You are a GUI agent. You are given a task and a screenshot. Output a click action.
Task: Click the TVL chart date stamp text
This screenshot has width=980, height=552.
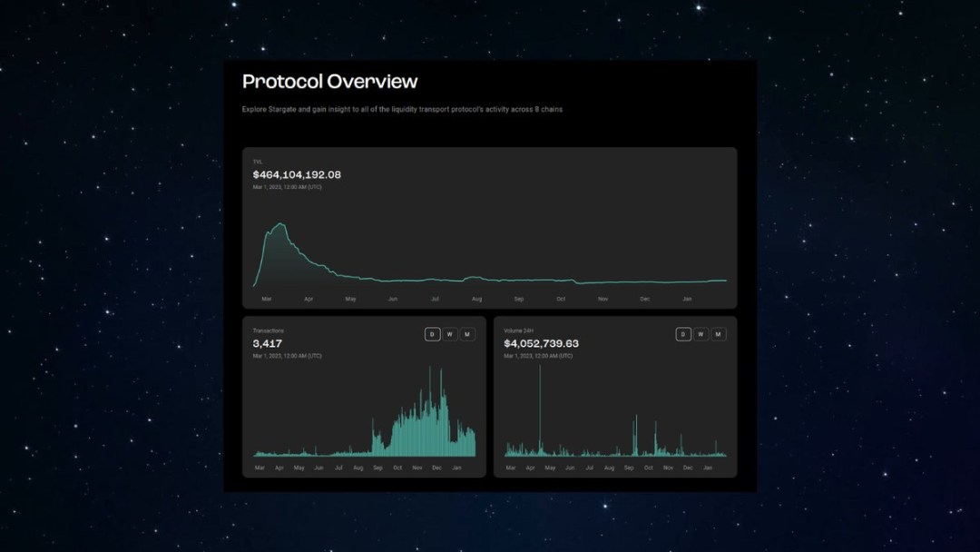click(x=287, y=187)
